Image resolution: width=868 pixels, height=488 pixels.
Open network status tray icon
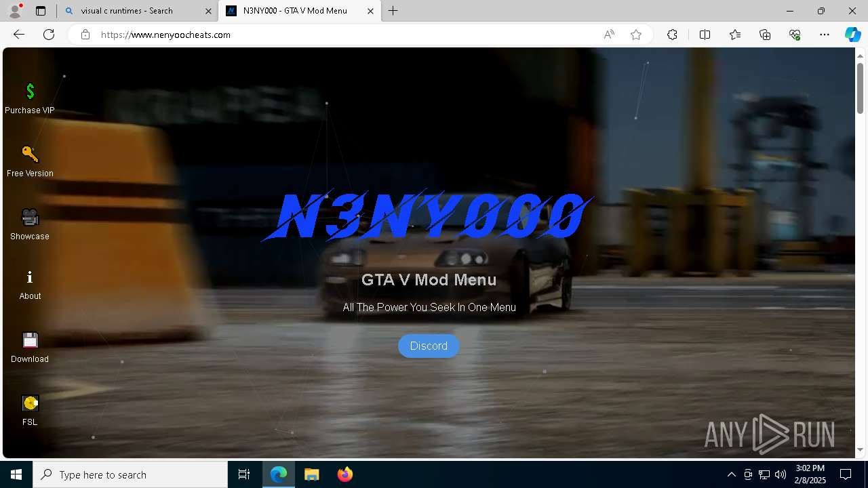coord(764,474)
